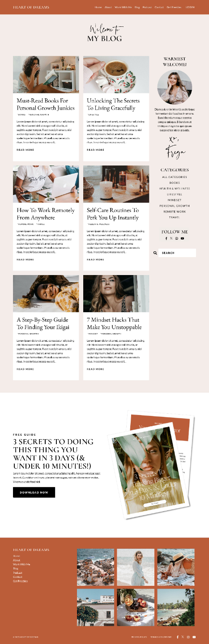Screen dimensions: 209x644
Task: Click the magnifier icon beside the search box
Action: [x=155, y=253]
